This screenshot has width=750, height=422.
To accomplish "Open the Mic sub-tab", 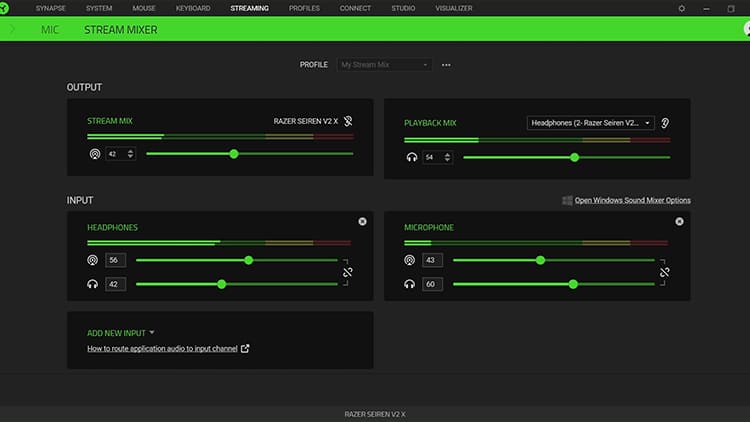I will tap(50, 30).
